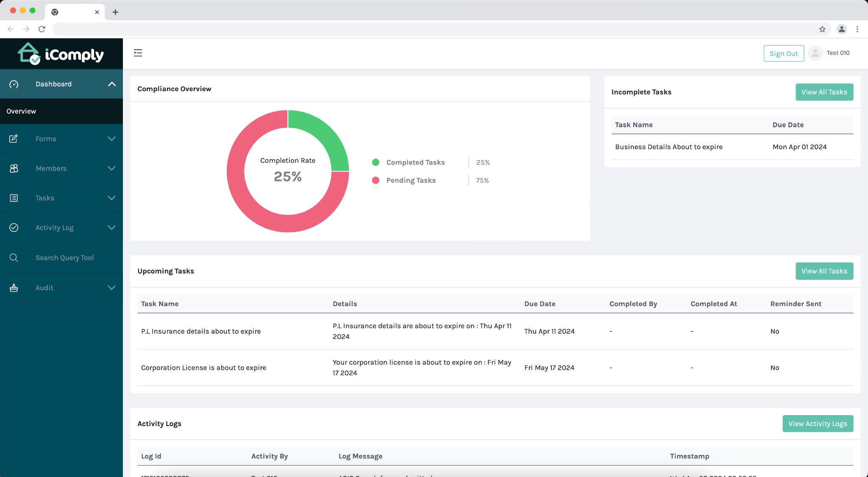The image size is (868, 477).
Task: Click the 'Reminder Sent' column header
Action: pos(796,304)
